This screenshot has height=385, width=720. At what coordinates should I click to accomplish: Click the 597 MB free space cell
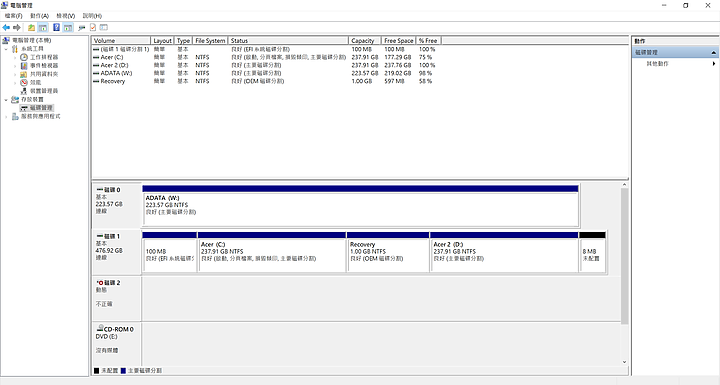(394, 81)
